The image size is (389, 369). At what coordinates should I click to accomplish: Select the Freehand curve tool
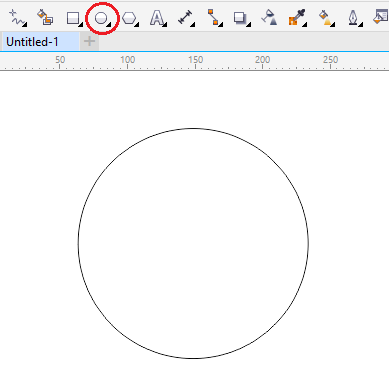click(x=17, y=18)
